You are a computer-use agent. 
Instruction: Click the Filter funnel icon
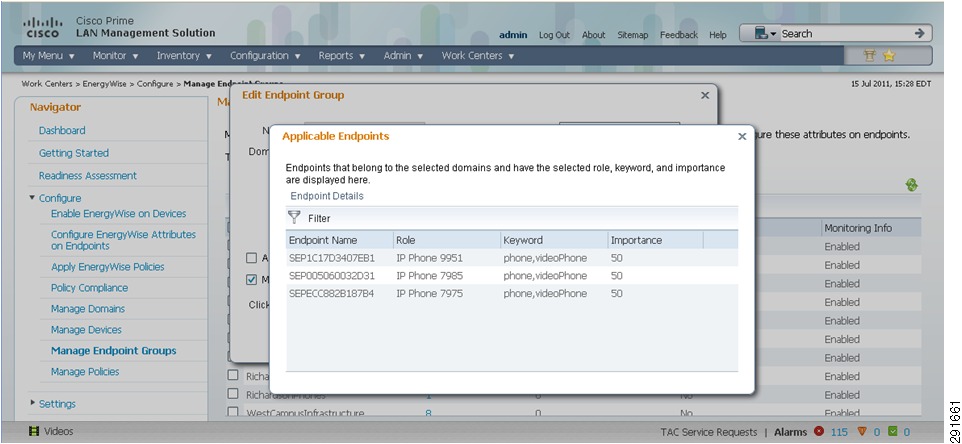click(x=294, y=217)
